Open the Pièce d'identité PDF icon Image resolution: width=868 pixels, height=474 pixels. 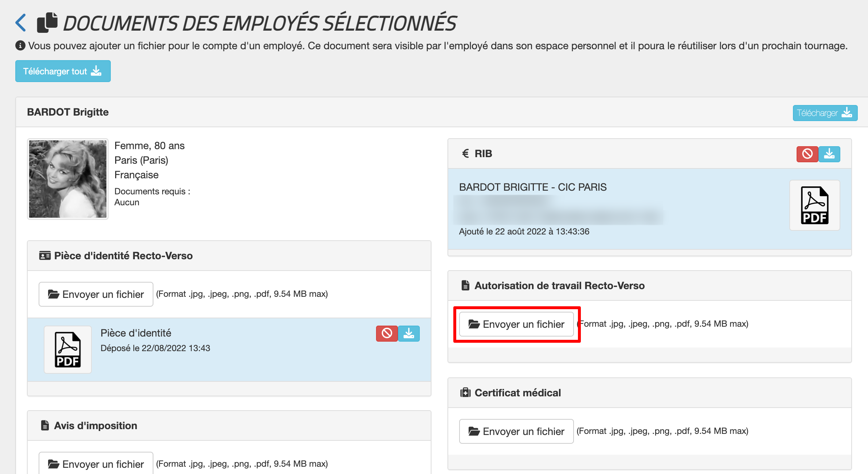68,349
